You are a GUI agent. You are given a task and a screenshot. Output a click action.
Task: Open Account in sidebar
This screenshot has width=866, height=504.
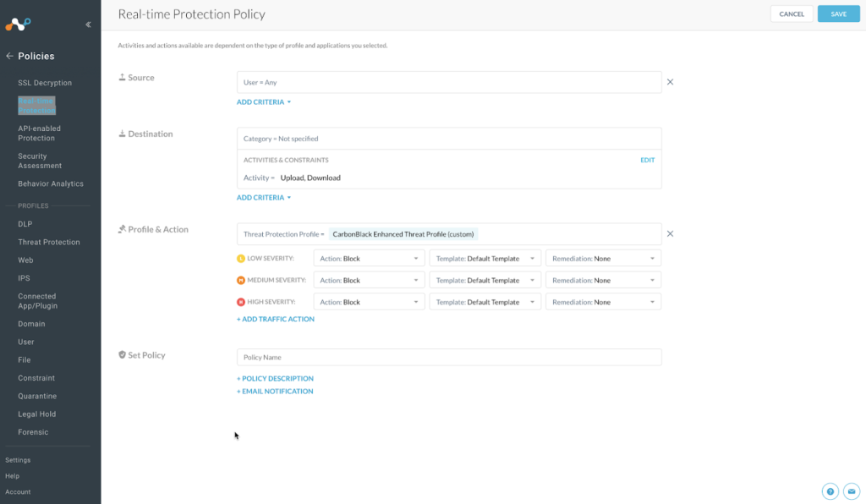(x=18, y=492)
